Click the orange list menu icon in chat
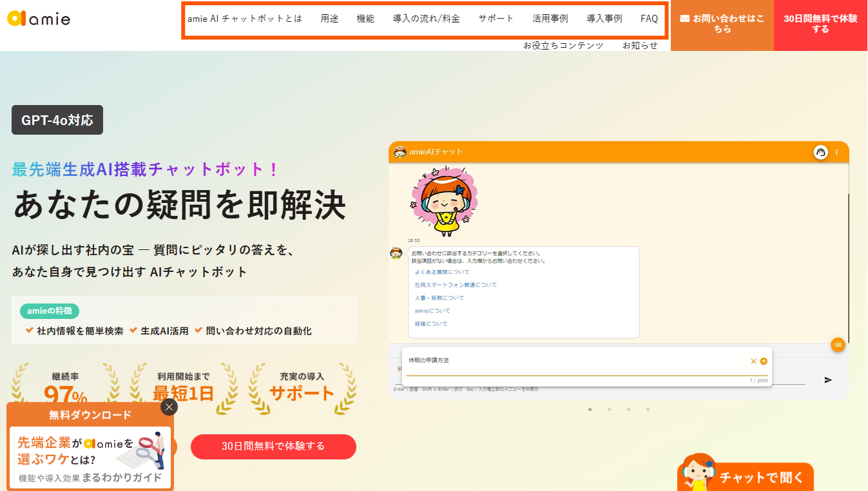868x491 pixels. 838,345
